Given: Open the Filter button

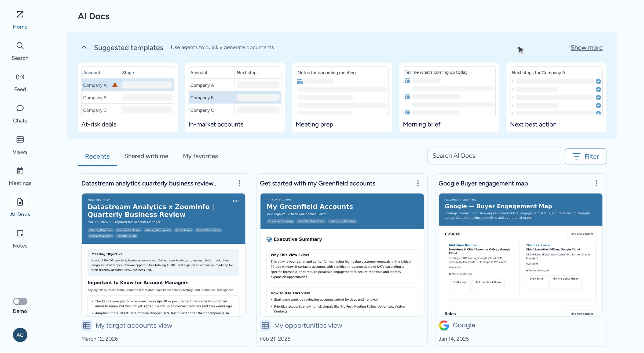Looking at the screenshot, I should (586, 156).
